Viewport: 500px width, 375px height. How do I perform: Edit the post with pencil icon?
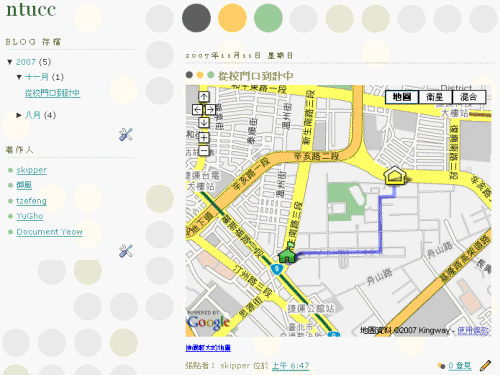tap(485, 365)
